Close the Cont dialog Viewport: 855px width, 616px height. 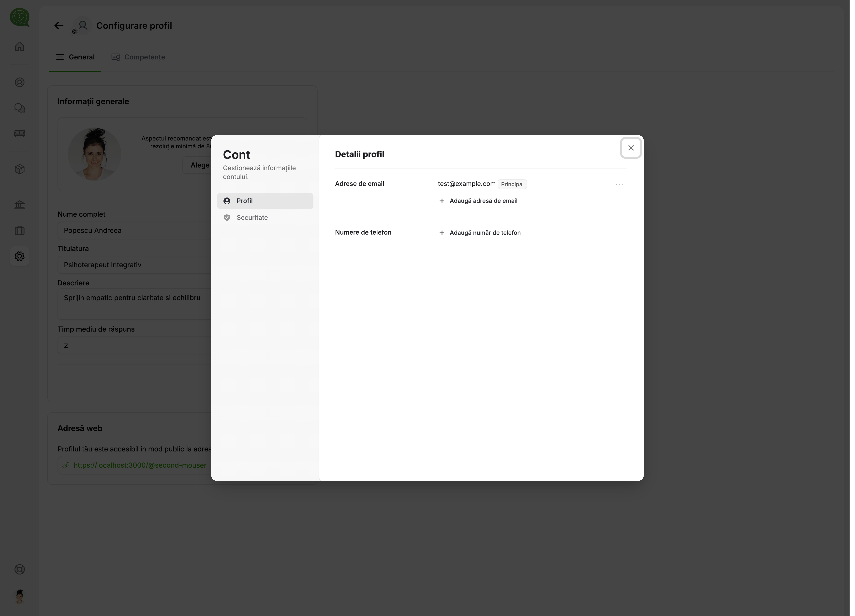pyautogui.click(x=631, y=148)
